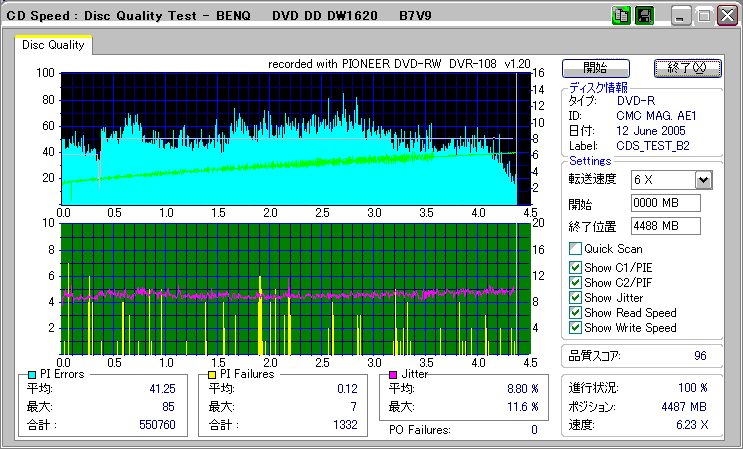The height and width of the screenshot is (449, 743).
Task: Close the window with the X icon
Action: [x=727, y=16]
